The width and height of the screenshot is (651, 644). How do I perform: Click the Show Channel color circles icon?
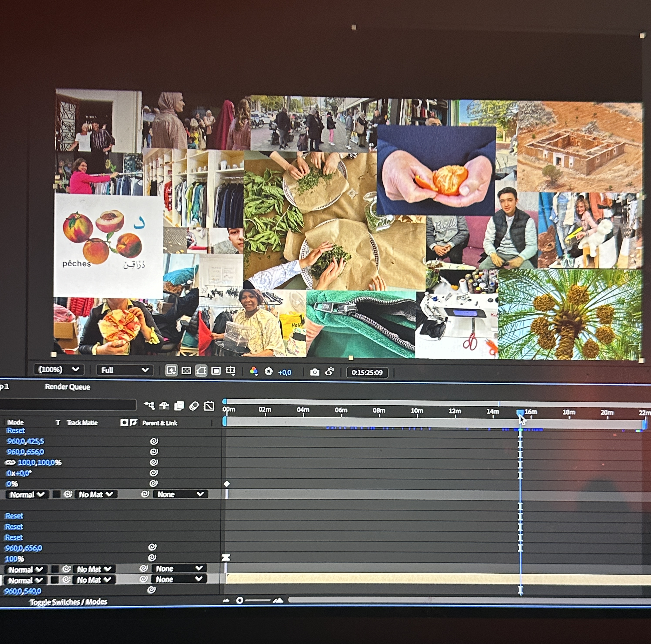pyautogui.click(x=254, y=371)
